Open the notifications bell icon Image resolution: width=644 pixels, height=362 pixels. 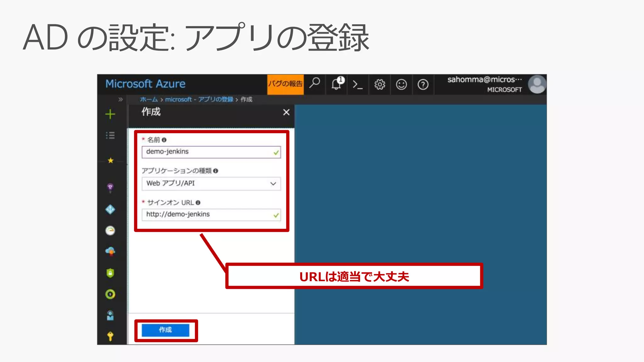(337, 84)
